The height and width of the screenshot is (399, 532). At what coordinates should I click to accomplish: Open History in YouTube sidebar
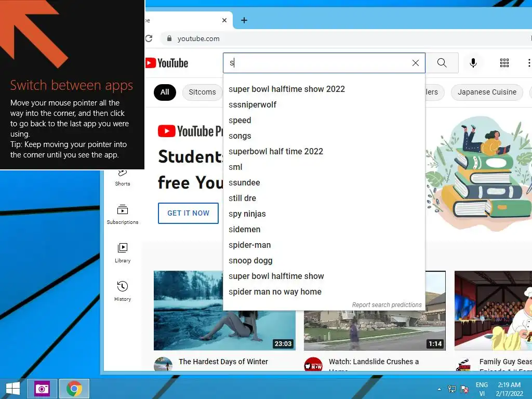point(123,291)
